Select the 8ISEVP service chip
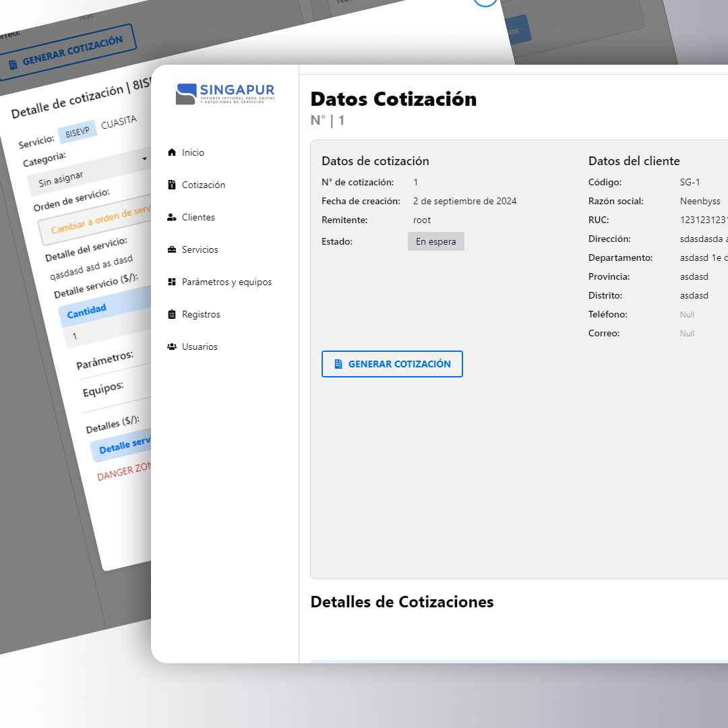The height and width of the screenshot is (728, 728). coord(77,132)
